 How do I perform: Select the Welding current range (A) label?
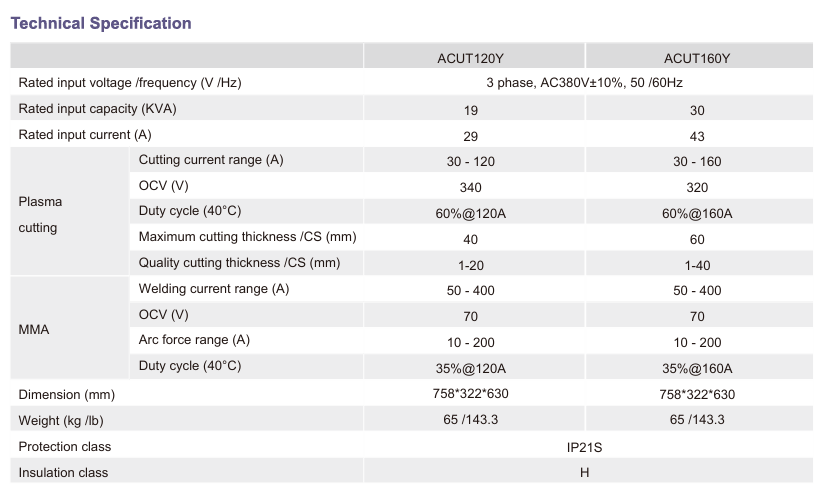(x=213, y=290)
